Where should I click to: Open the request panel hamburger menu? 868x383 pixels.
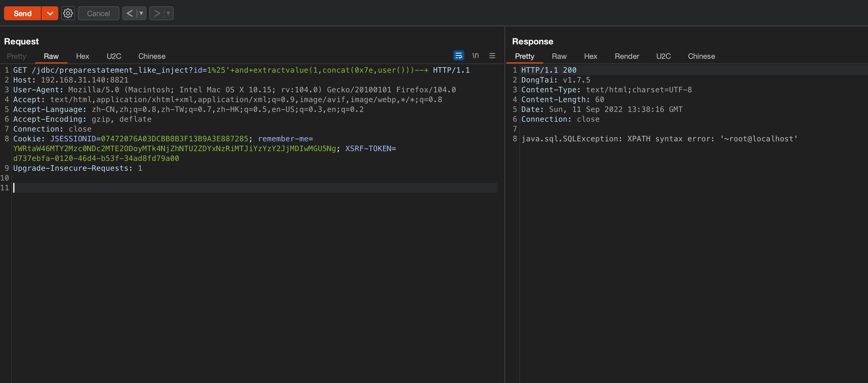(492, 56)
